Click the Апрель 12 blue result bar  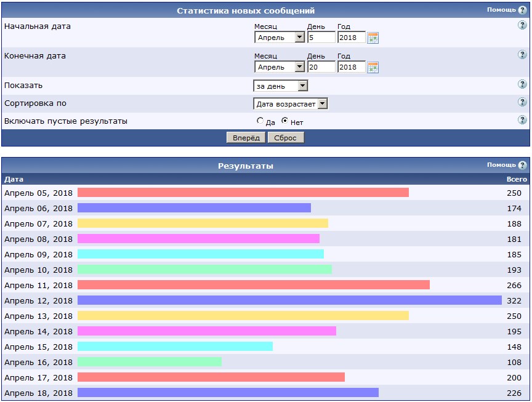[x=289, y=300]
